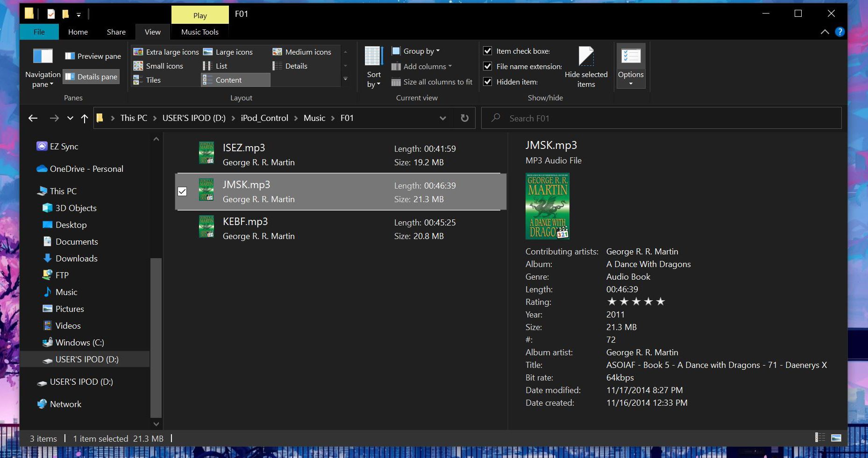The image size is (868, 458).
Task: Switch to large thumbnails view in status bar
Action: tap(836, 438)
